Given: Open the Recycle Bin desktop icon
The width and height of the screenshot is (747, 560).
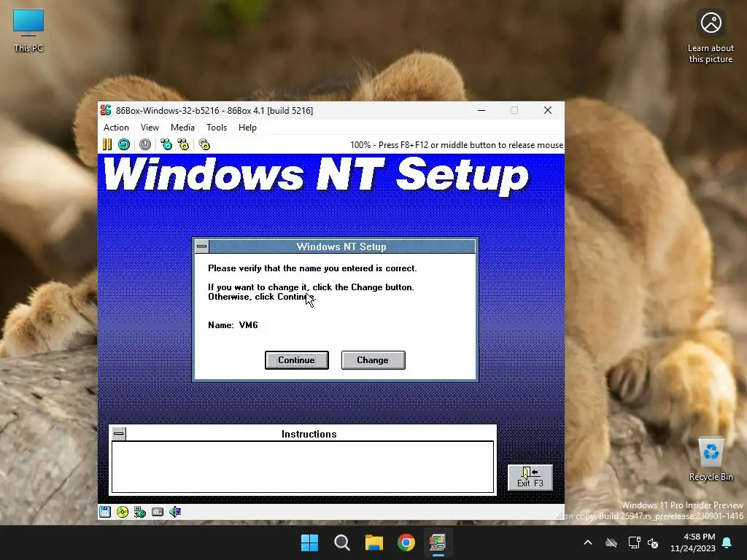Looking at the screenshot, I should pyautogui.click(x=711, y=459).
